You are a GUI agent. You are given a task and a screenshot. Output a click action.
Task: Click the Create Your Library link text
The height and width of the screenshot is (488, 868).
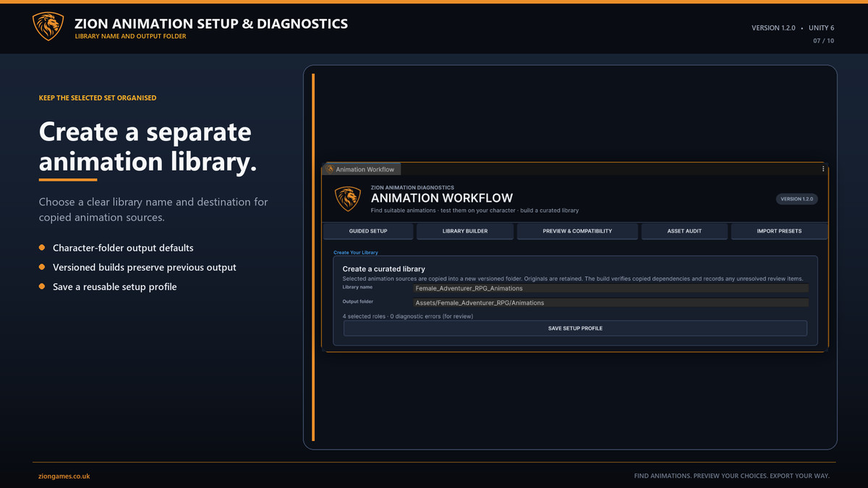355,252
